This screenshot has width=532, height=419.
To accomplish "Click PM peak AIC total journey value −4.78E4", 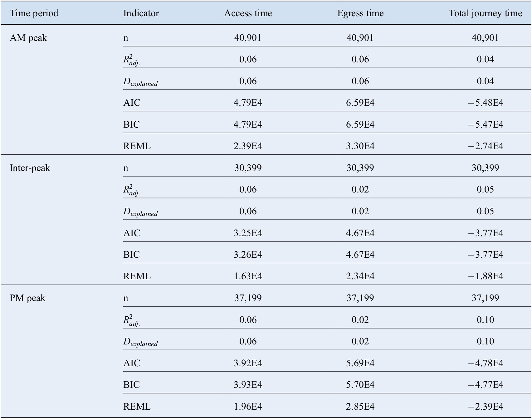I will 486,363.
